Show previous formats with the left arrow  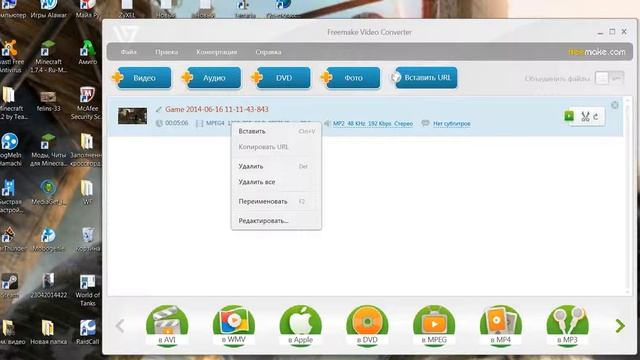click(120, 326)
